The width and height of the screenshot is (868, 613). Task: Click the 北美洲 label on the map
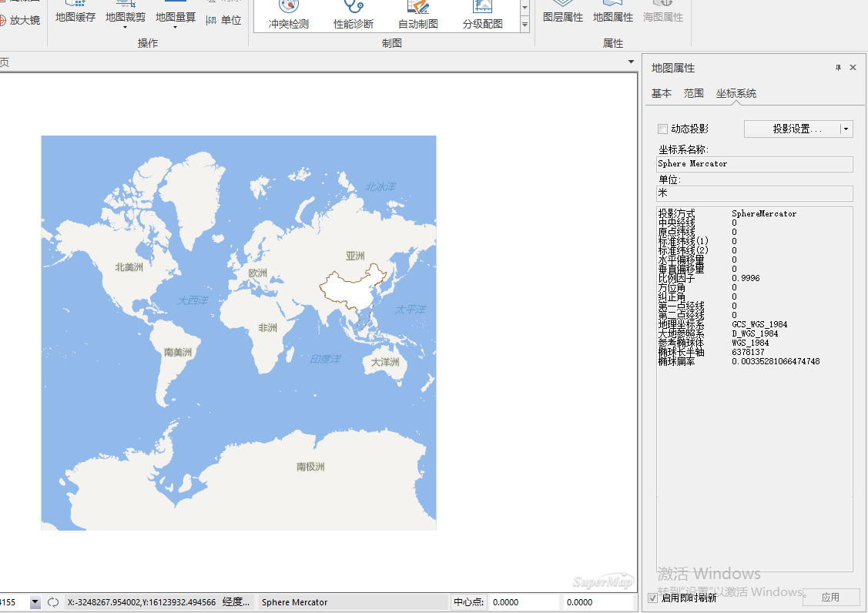(129, 267)
